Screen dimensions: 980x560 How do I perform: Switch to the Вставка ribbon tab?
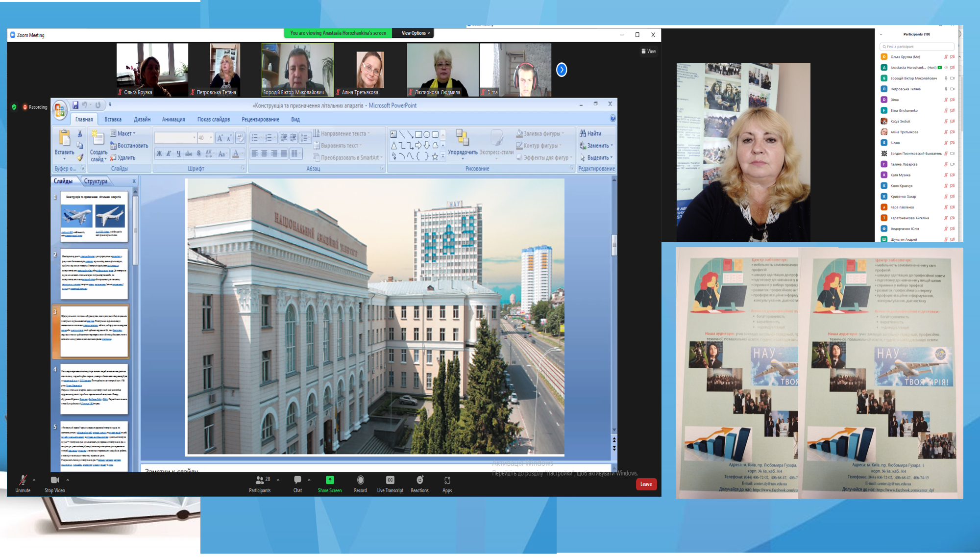tap(113, 119)
